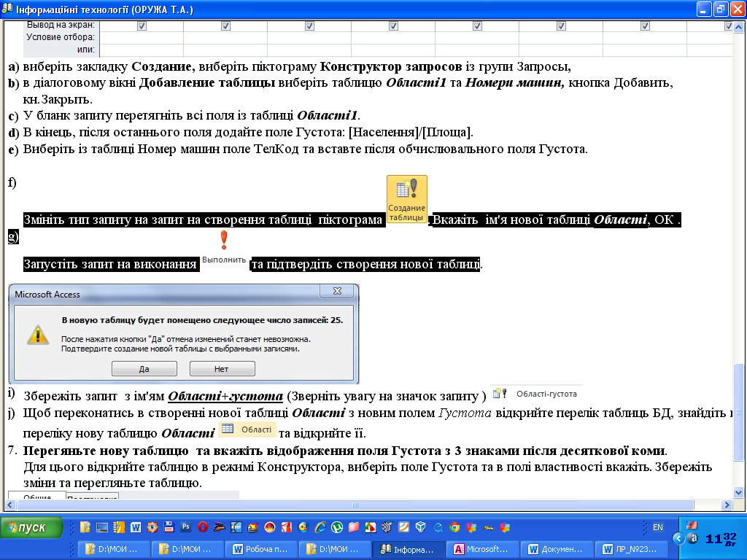
Task: Click the horizontal scrollbar right arrow
Action: click(x=727, y=505)
